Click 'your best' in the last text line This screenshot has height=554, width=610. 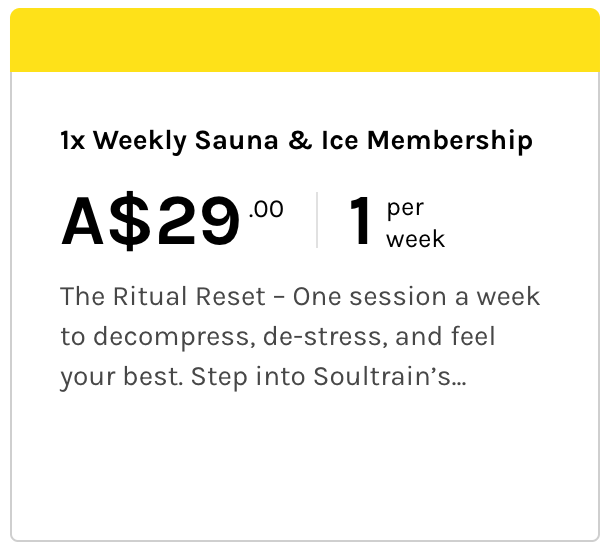click(x=122, y=377)
